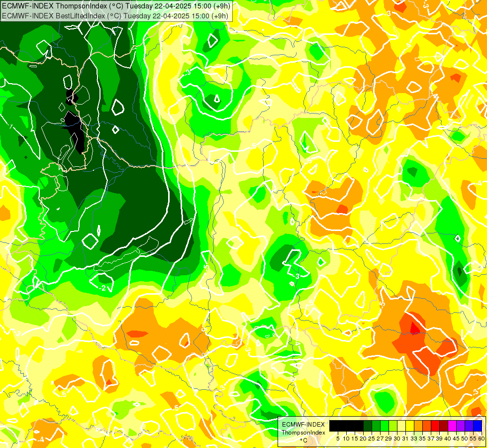This screenshot has height=448, width=487.
Task: Pick the yellow 31-33 legend swatch
Action: click(410, 426)
